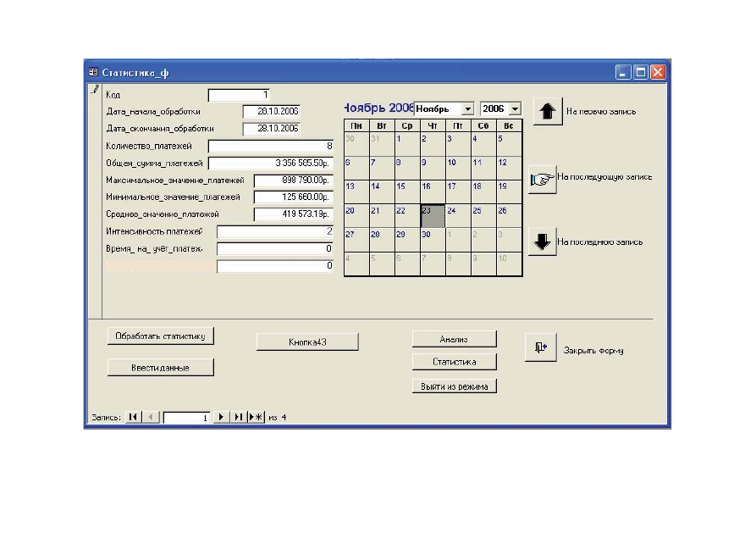Select calendar day 12
Image resolution: width=756 pixels, height=533 pixels.
point(509,168)
